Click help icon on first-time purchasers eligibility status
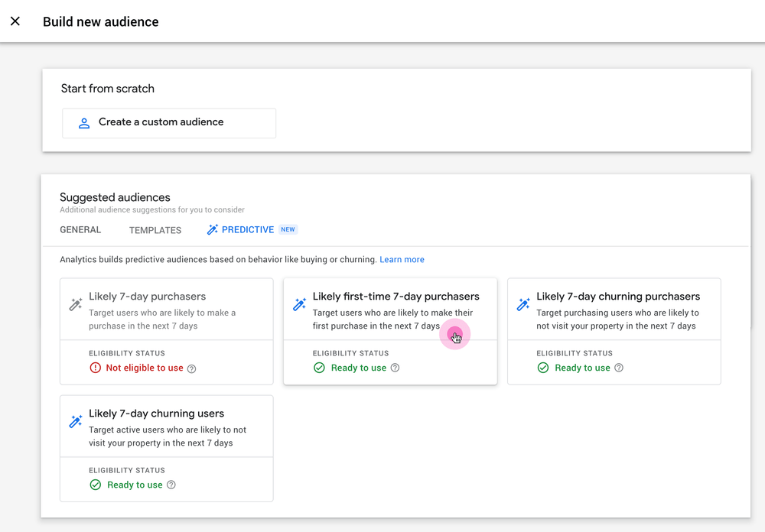765x532 pixels. coord(396,368)
